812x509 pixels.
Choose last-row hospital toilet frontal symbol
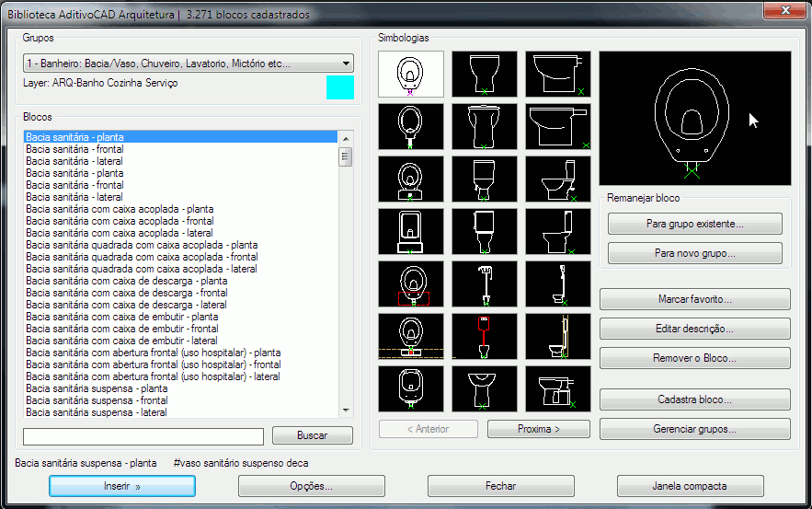pos(485,388)
